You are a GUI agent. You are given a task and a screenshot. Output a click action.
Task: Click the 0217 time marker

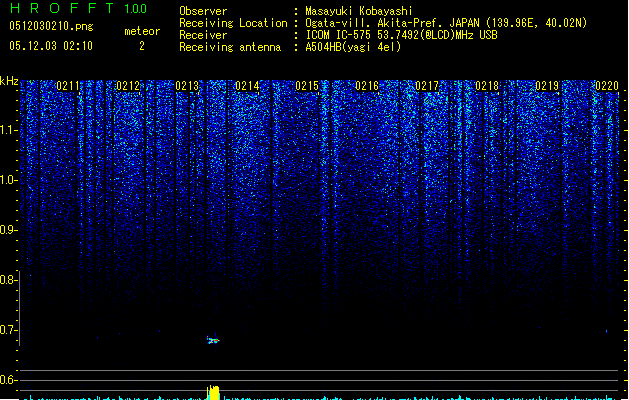click(427, 86)
